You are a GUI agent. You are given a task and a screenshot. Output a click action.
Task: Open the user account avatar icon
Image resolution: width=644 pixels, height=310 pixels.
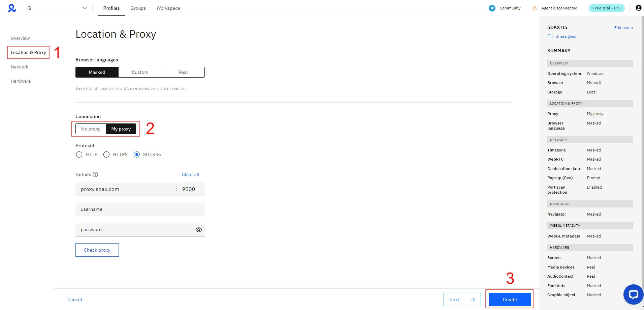pos(638,8)
